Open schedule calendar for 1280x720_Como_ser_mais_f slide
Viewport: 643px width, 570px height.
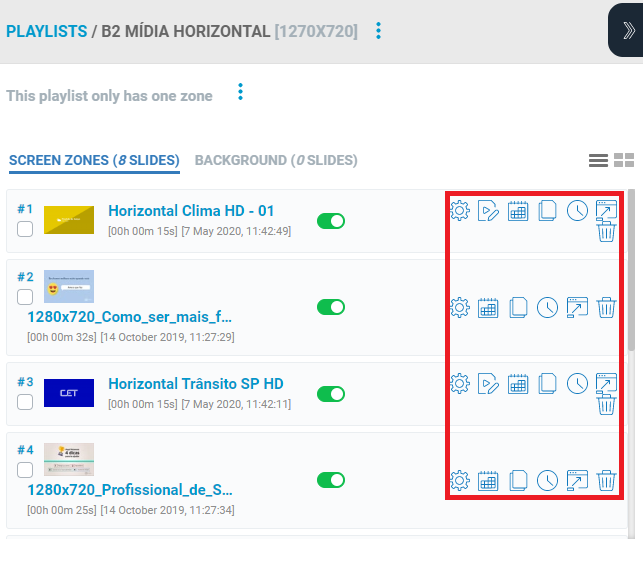tap(488, 308)
